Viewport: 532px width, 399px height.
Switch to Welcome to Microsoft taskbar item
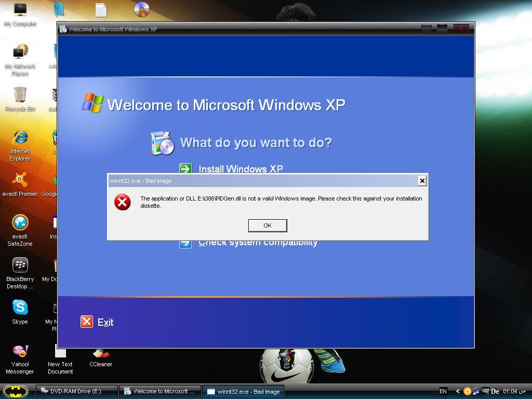tap(160, 391)
